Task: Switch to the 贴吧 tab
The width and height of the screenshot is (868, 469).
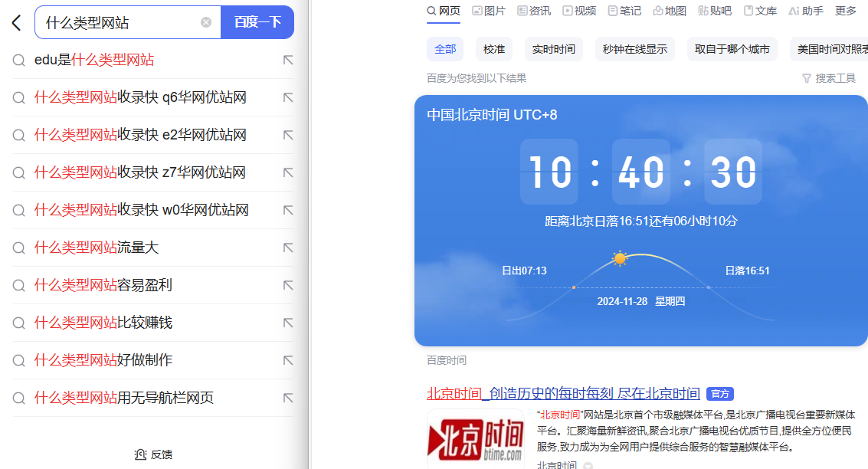Action: (715, 11)
